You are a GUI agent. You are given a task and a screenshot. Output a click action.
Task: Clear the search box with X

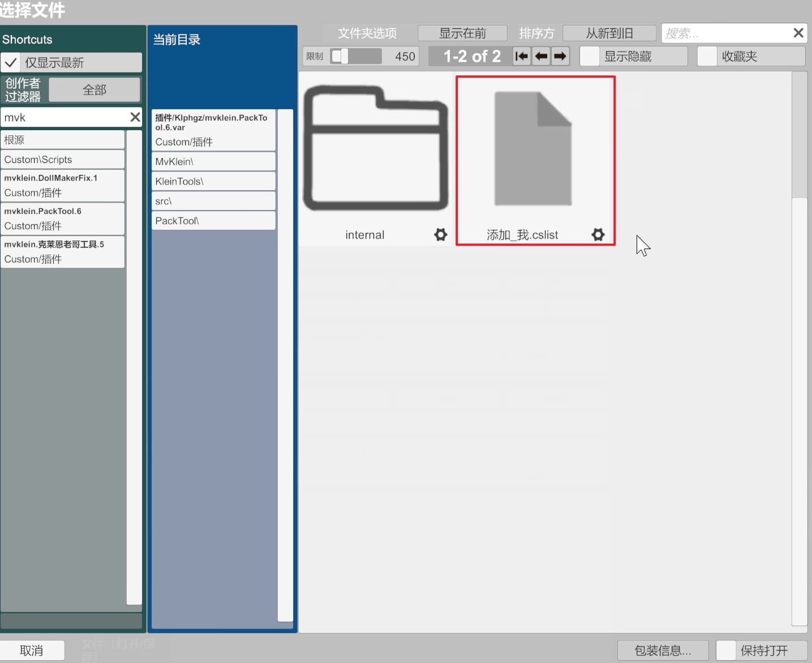click(798, 33)
